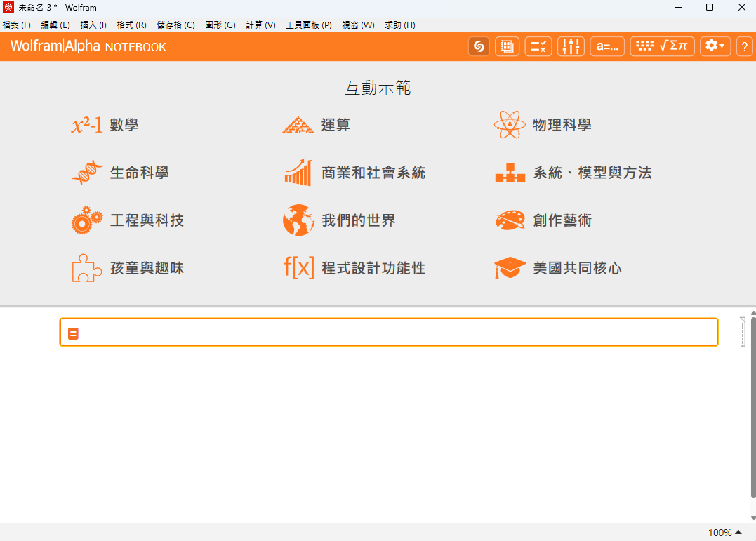Screen dimensions: 756x541
Task: Click the paint palette creative arts icon
Action: tap(510, 220)
